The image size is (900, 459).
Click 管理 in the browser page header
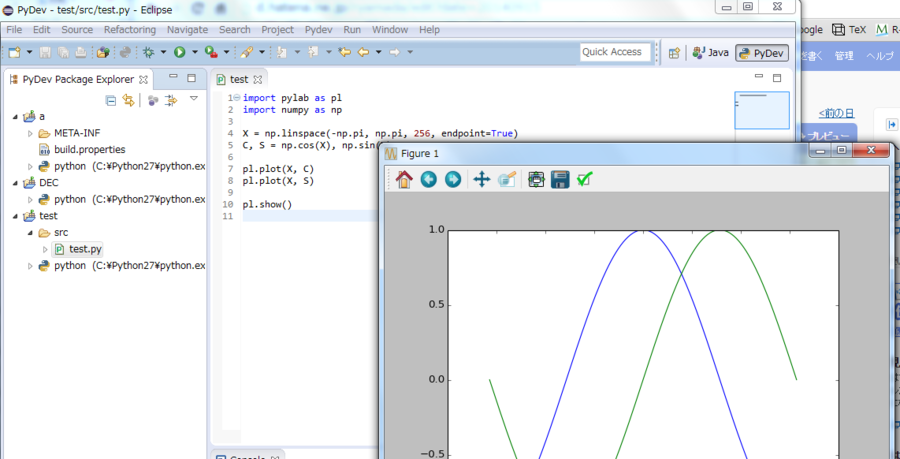click(x=844, y=56)
